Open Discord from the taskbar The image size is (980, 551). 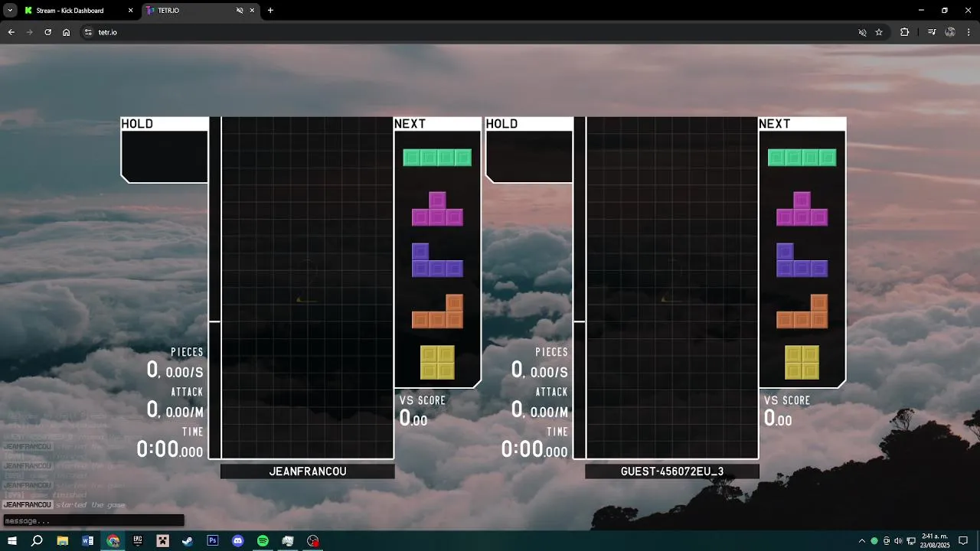pyautogui.click(x=237, y=541)
